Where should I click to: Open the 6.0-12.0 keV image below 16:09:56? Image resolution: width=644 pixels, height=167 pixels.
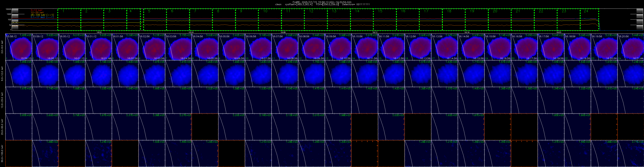338,73
